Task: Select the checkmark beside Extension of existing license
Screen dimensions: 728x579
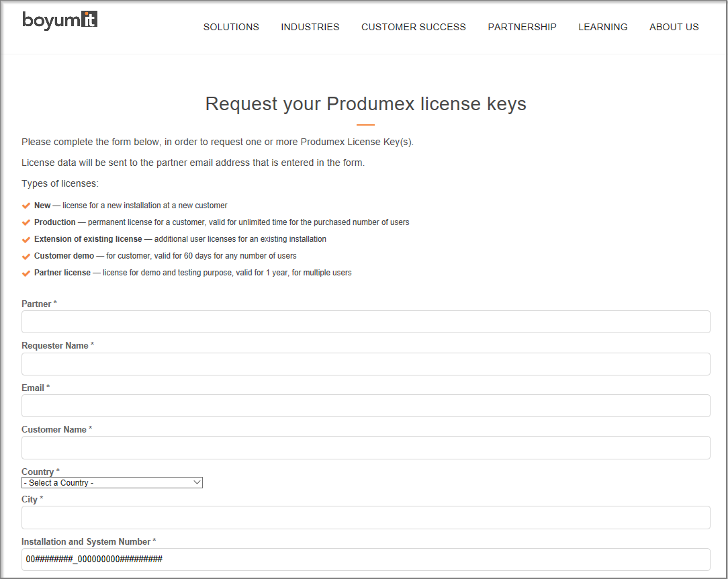Action: click(26, 239)
